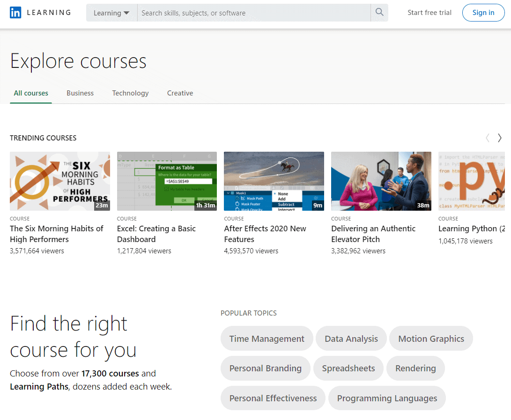The width and height of the screenshot is (511, 420).
Task: Click the Sign in button
Action: click(483, 13)
